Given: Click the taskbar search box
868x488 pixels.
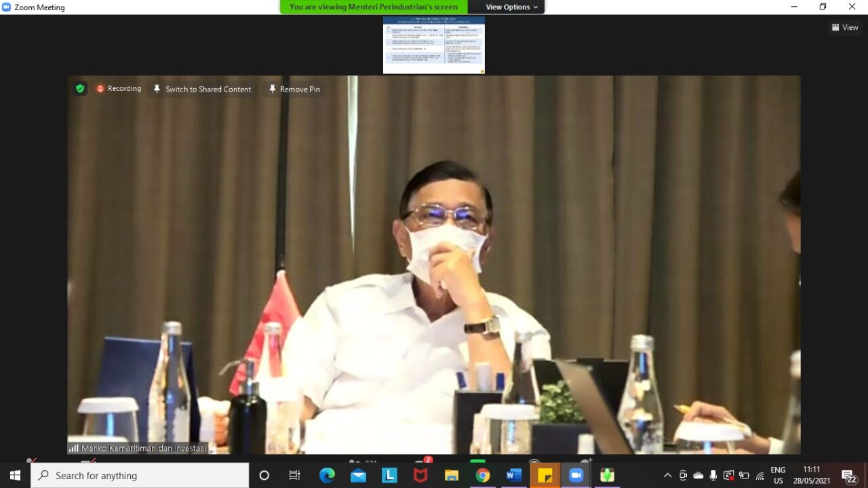Looking at the screenshot, I should 140,476.
